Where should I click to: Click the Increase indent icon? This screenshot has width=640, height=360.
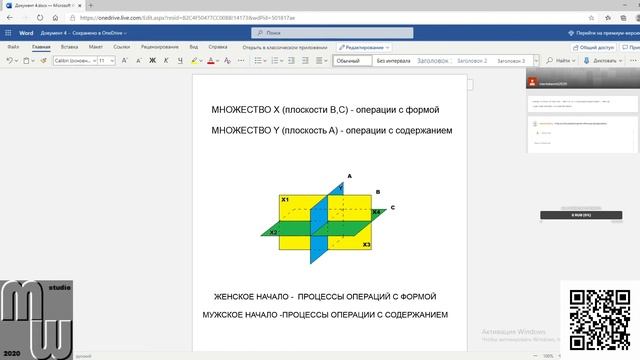305,60
